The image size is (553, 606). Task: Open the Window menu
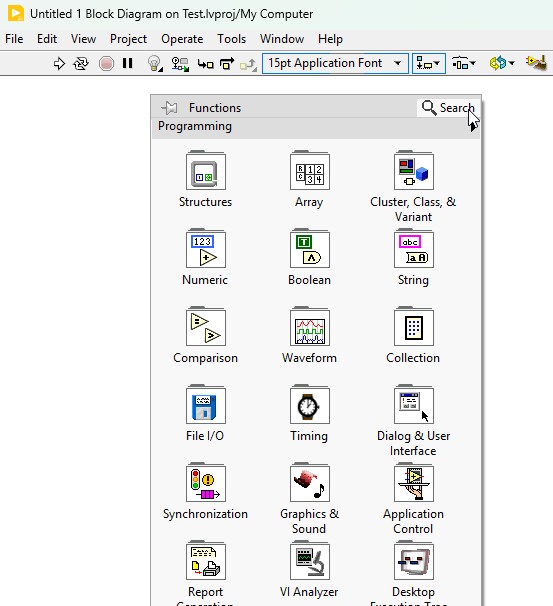coord(282,39)
